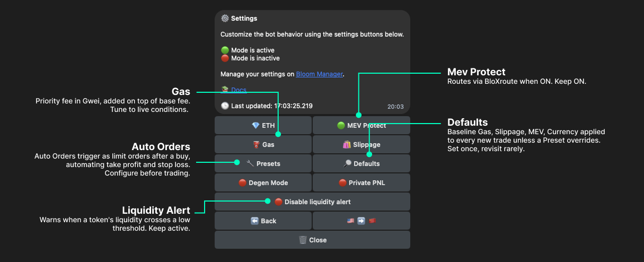Open Gas settings via fuel pump icon
The width and height of the screenshot is (644, 262).
255,145
